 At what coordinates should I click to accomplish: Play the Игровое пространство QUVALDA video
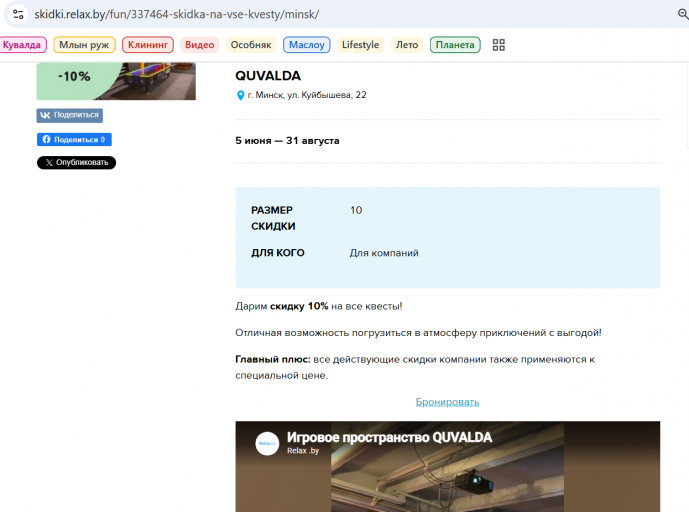(447, 467)
